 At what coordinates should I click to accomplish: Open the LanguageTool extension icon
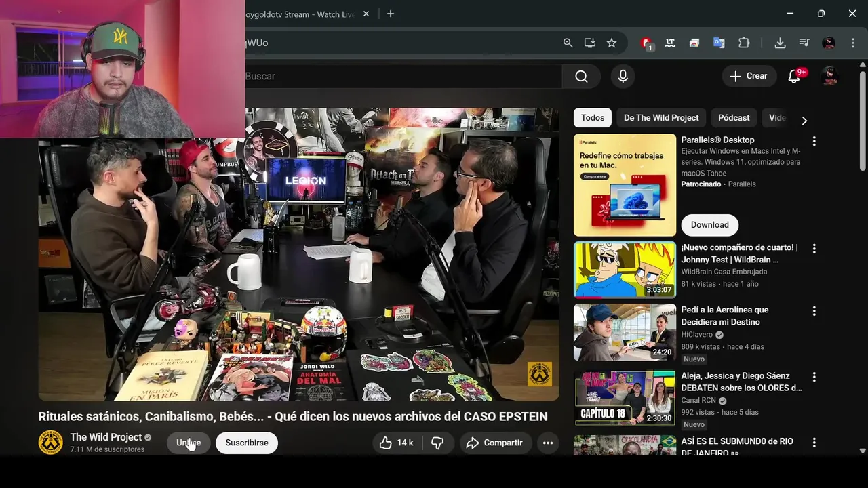(670, 43)
